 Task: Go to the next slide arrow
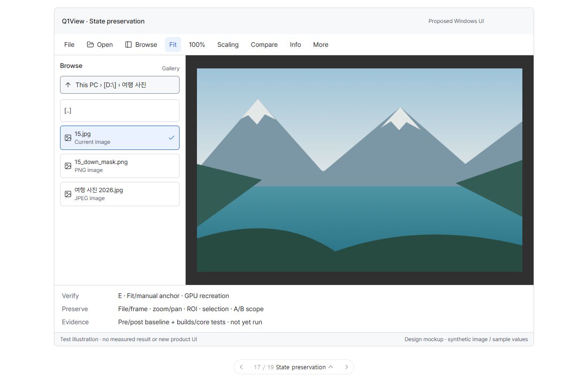347,367
